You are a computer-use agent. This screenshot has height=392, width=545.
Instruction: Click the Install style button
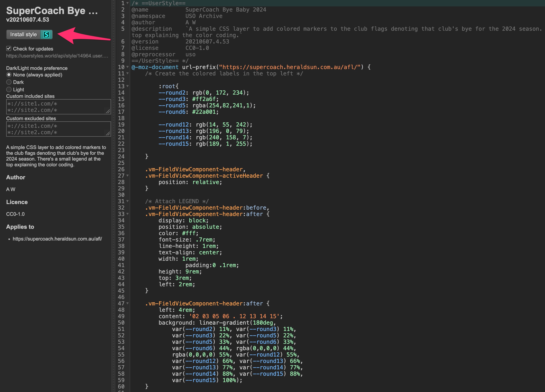coord(29,35)
